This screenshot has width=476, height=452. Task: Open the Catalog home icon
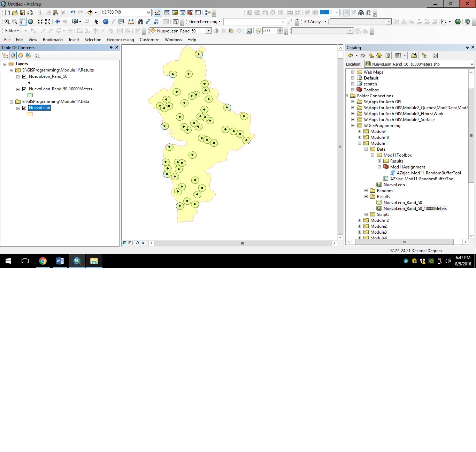coord(379,55)
